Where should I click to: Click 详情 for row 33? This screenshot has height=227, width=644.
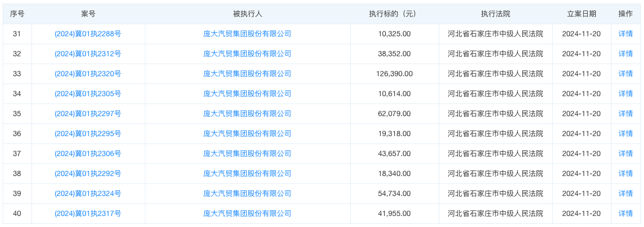(x=626, y=74)
